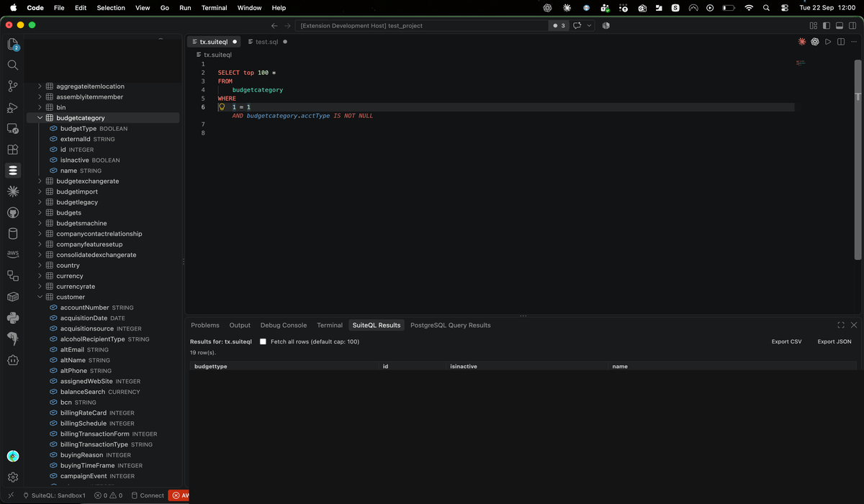
Task: Open macOS Spotlight search icon
Action: click(x=765, y=8)
